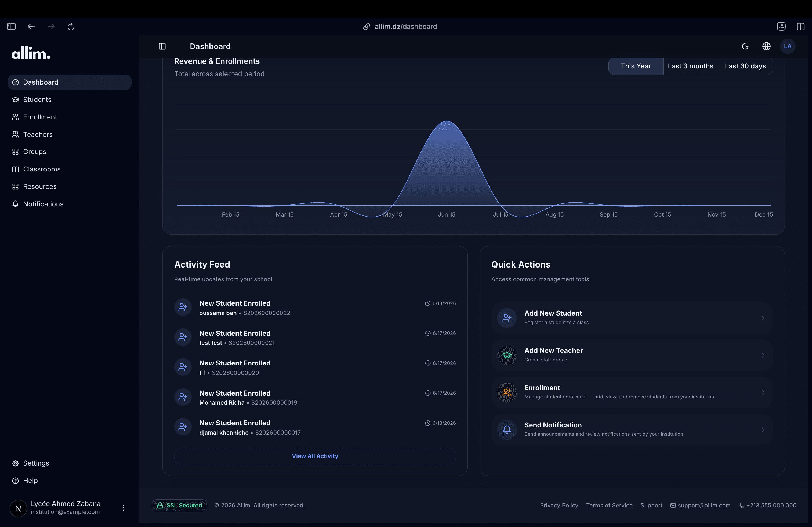Click the Add New Teacher cap icon

(x=507, y=355)
